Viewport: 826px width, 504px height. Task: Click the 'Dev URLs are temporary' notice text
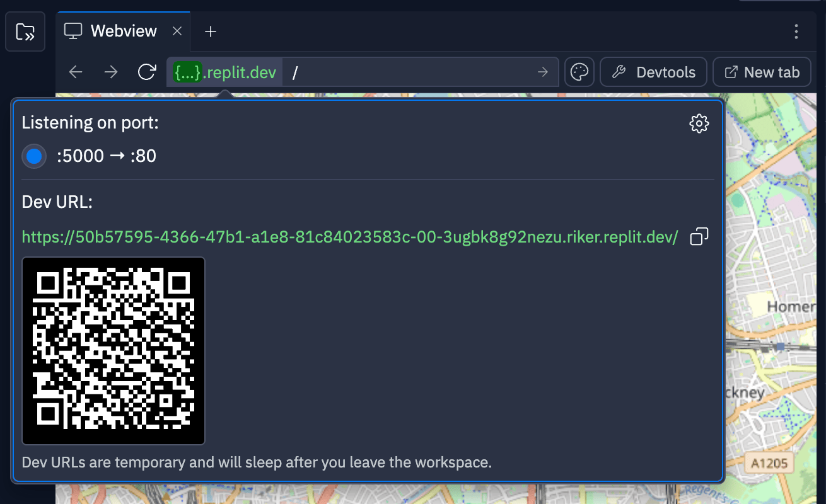pyautogui.click(x=257, y=462)
